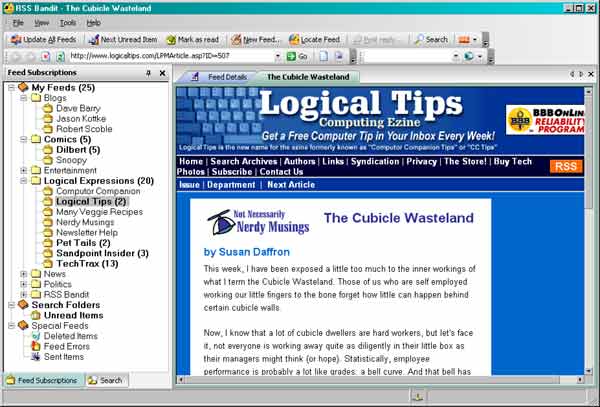600x407 pixels.
Task: Select the TechTrax (13) feed
Action: (x=87, y=263)
